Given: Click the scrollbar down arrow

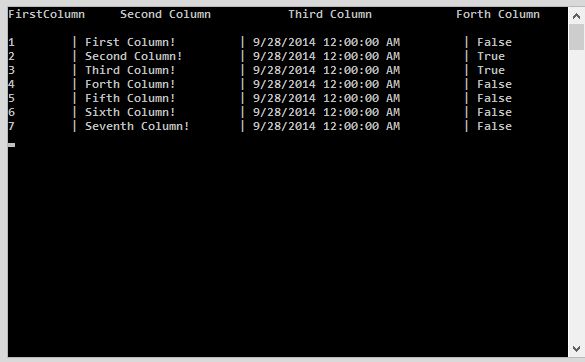Looking at the screenshot, I should [576, 349].
